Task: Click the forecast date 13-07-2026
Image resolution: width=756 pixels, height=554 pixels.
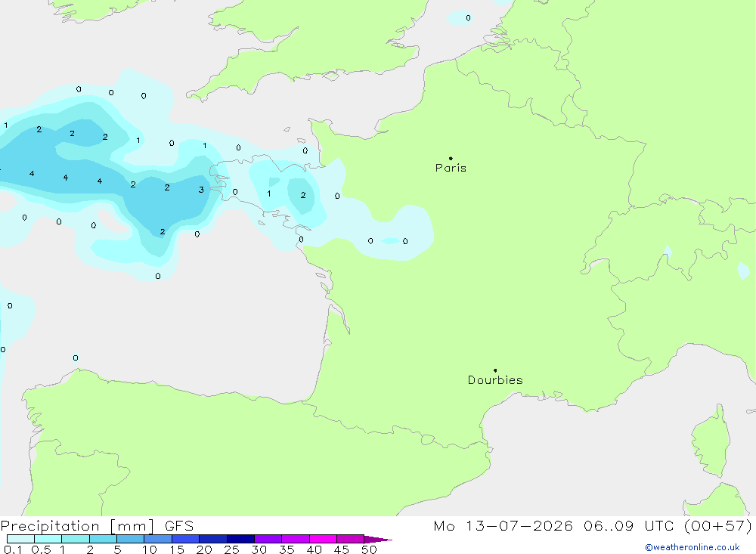Action: point(519,525)
